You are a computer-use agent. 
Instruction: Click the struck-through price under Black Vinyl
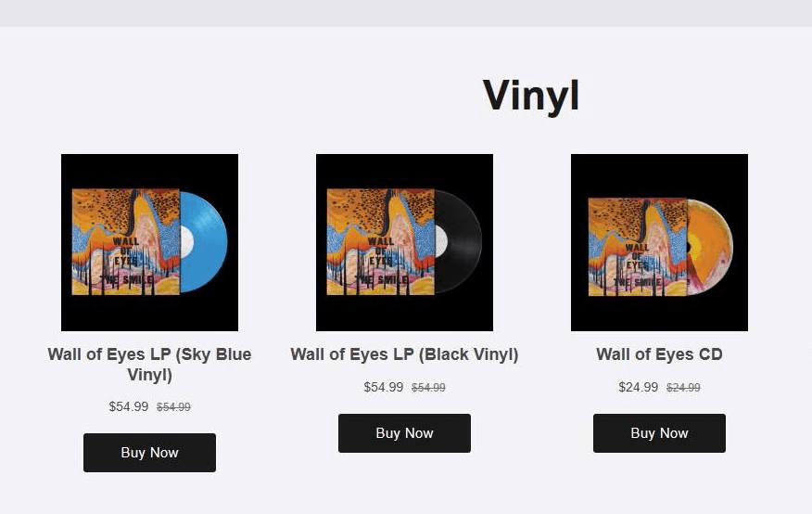click(428, 388)
